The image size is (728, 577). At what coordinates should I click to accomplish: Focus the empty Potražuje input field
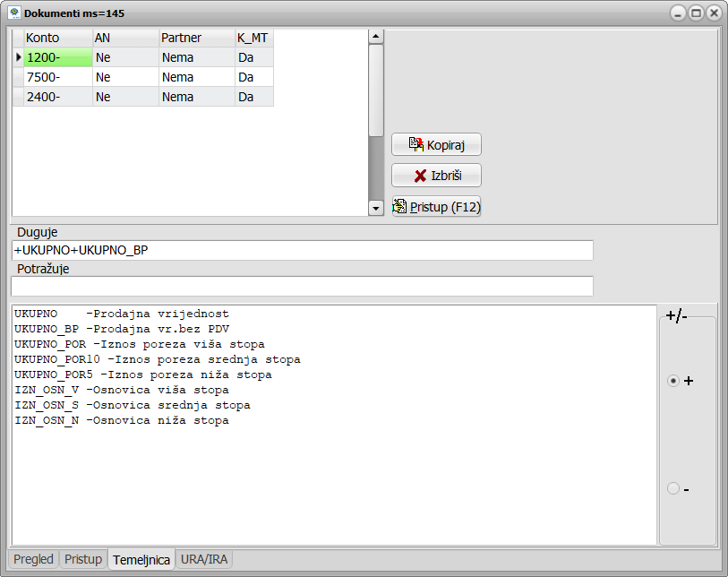coord(302,286)
